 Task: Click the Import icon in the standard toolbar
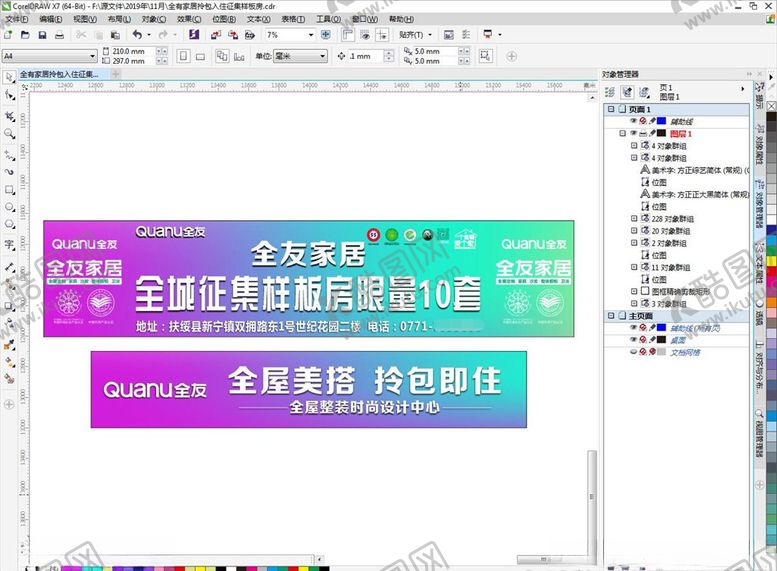pos(216,35)
